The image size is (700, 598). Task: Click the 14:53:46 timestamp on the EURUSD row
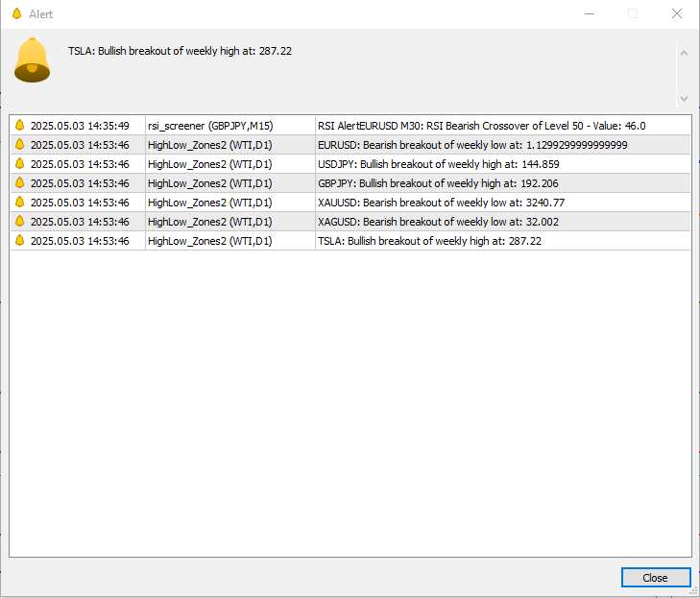[80, 145]
